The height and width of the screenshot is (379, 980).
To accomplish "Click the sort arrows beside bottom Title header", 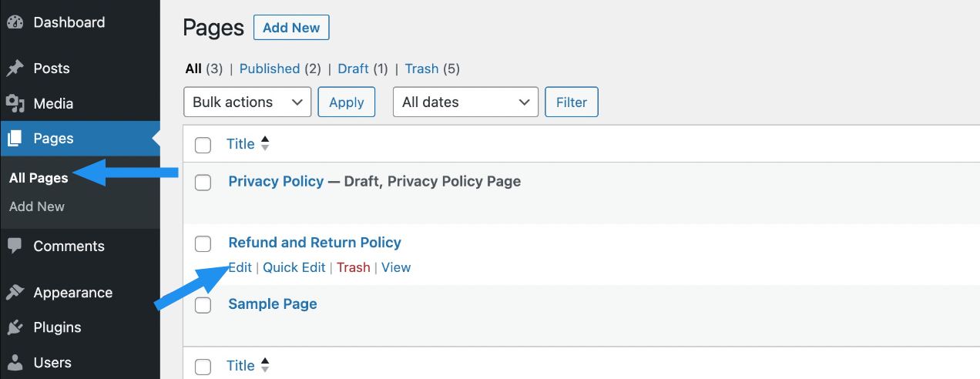I will click(265, 366).
